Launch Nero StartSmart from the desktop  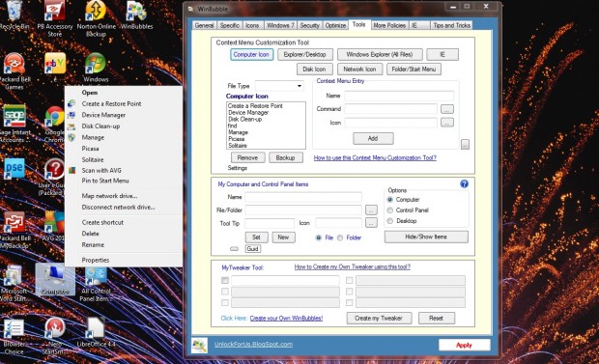(x=55, y=336)
